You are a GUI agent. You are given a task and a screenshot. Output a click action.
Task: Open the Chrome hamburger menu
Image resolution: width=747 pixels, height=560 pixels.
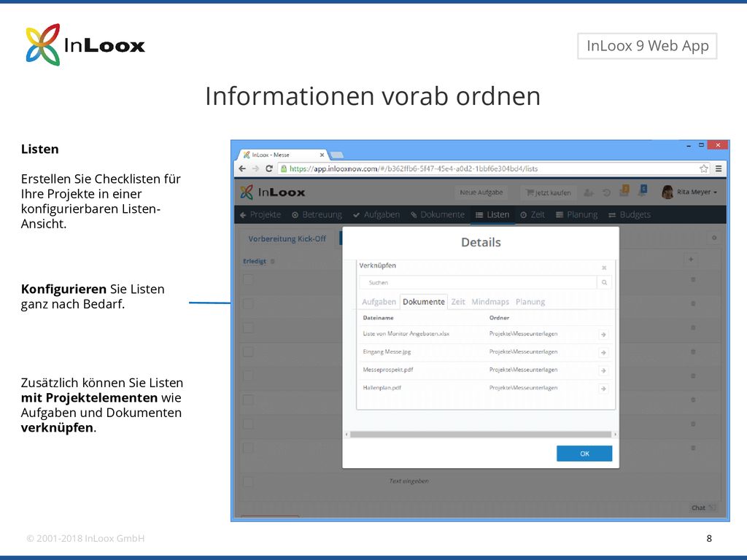click(x=719, y=168)
